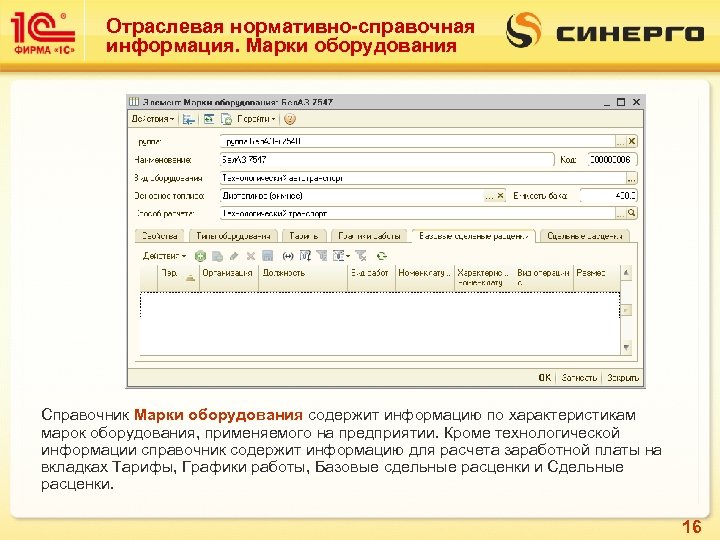Sort by the Должность column header

[x=303, y=277]
